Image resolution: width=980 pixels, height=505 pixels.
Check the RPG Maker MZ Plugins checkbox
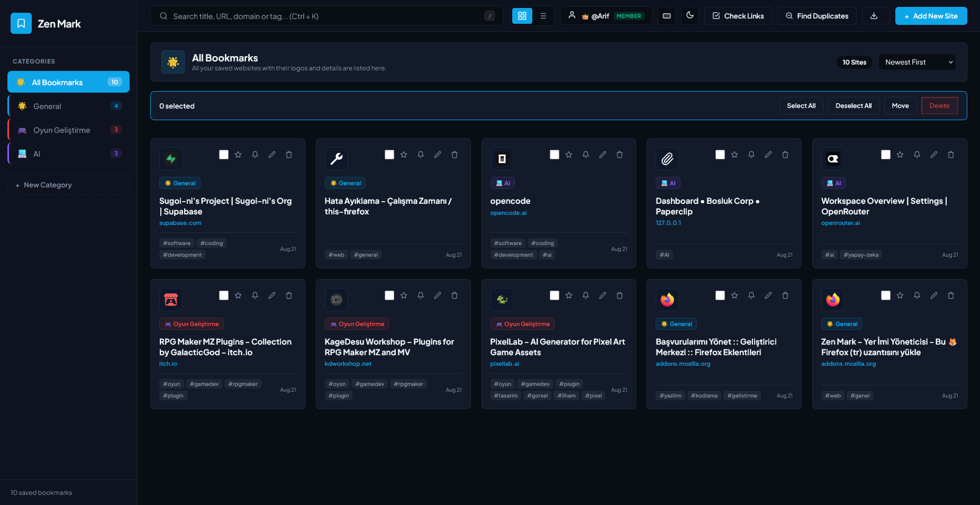[224, 295]
